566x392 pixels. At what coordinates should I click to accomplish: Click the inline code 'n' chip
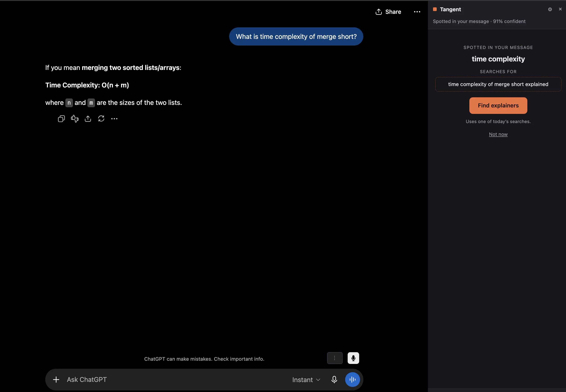(x=69, y=103)
